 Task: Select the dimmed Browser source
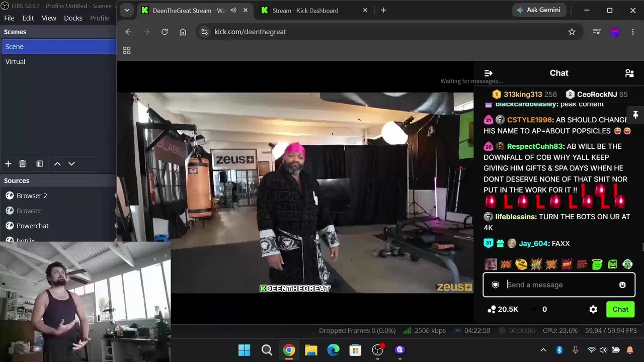(58, 211)
